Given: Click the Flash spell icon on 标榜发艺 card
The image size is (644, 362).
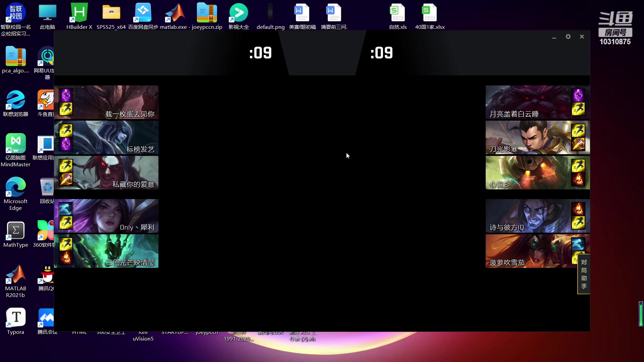Looking at the screenshot, I should [x=66, y=130].
